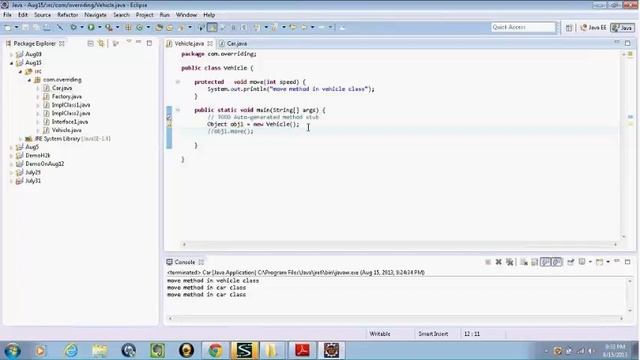Toggle Link with Editor in Package Explorer
Viewport: 640px width, 360px height.
pyautogui.click(x=101, y=43)
